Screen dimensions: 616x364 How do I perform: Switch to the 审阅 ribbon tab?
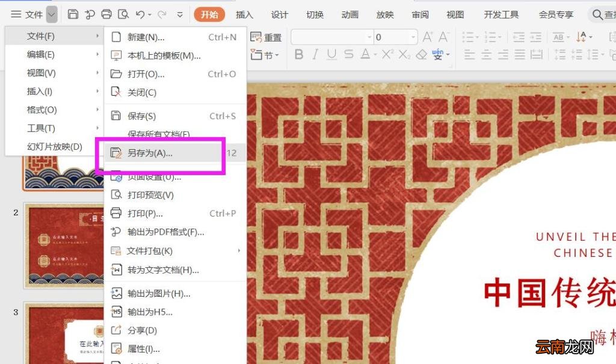[420, 14]
